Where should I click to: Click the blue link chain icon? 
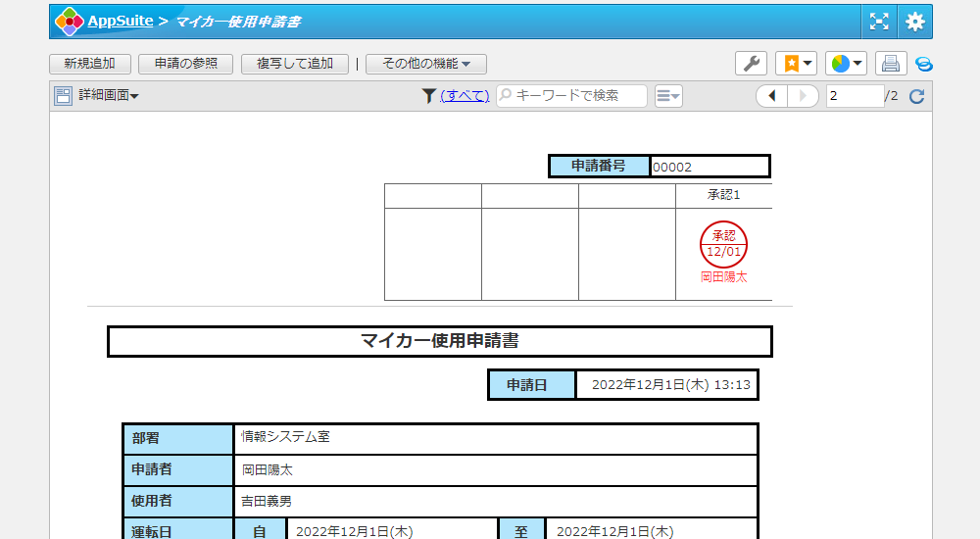point(923,65)
